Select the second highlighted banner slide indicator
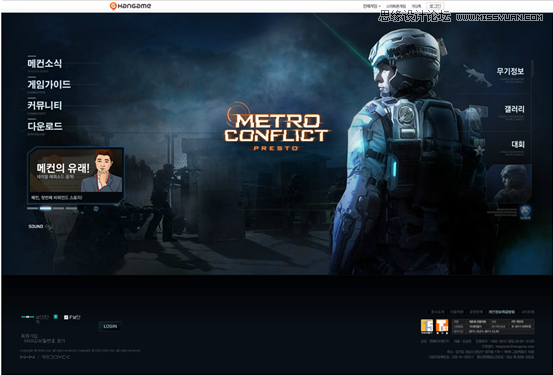553x375 pixels. [45, 208]
